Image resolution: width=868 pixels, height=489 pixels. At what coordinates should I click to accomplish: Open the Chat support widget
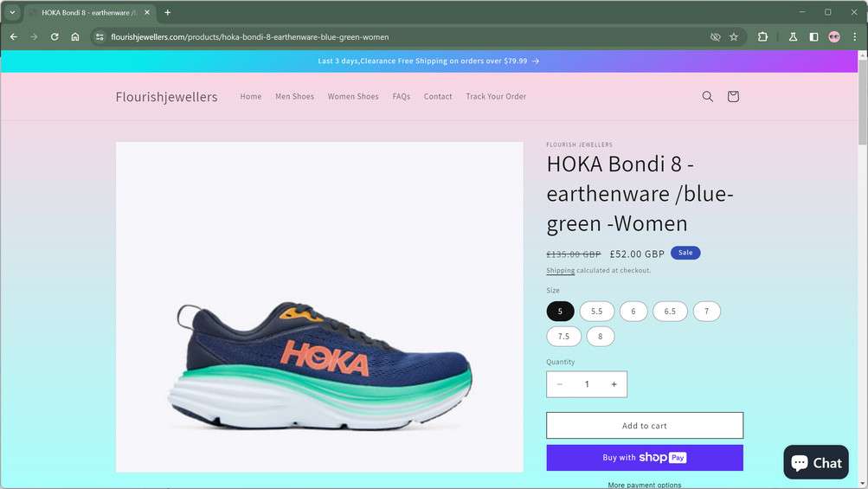coord(816,462)
